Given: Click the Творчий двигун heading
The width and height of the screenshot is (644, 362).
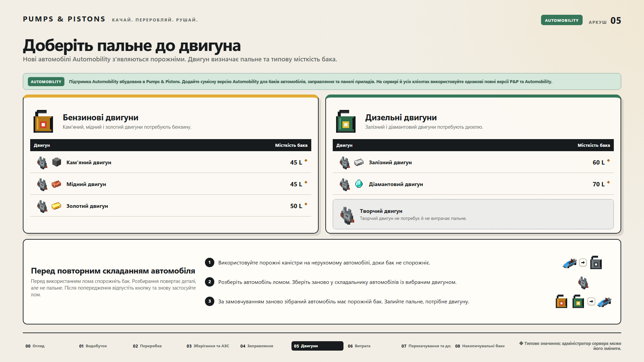Looking at the screenshot, I should (x=381, y=211).
